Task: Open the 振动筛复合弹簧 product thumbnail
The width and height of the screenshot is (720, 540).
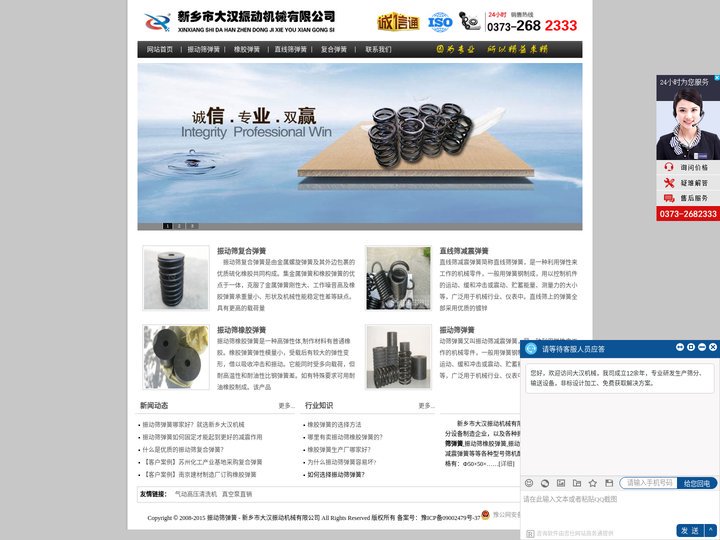Action: point(176,278)
